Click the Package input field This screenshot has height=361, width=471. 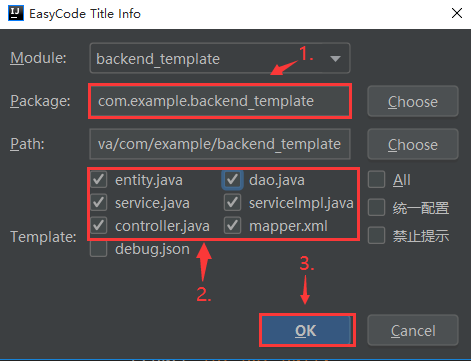coord(220,101)
